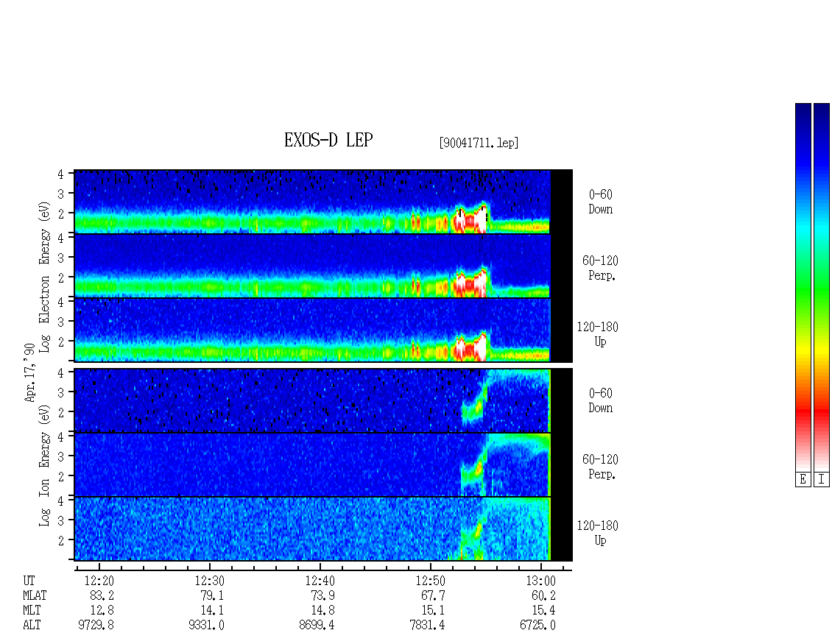832x644 pixels.
Task: Click the MLT value 15.1
Action: (433, 611)
